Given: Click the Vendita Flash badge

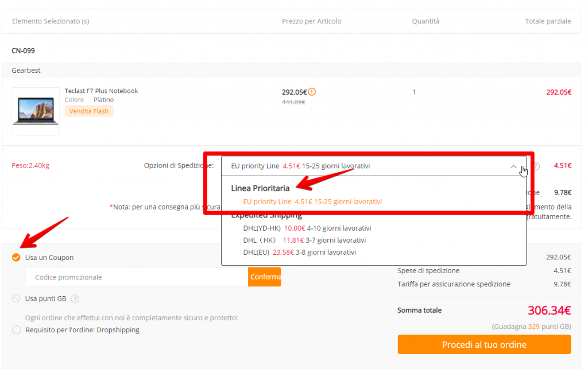Looking at the screenshot, I should pyautogui.click(x=89, y=111).
